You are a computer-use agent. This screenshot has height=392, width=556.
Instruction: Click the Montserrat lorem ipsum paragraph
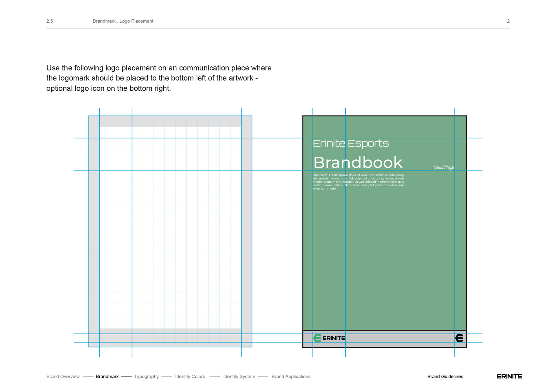pyautogui.click(x=358, y=182)
